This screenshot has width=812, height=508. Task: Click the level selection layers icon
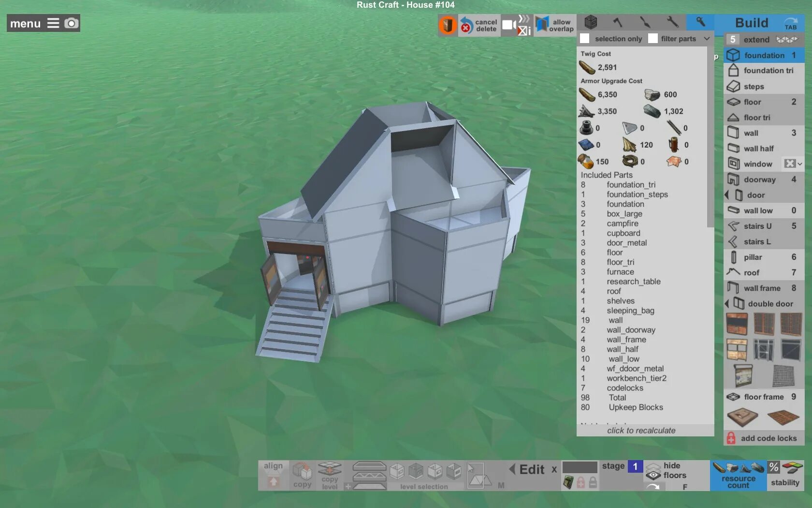click(369, 475)
